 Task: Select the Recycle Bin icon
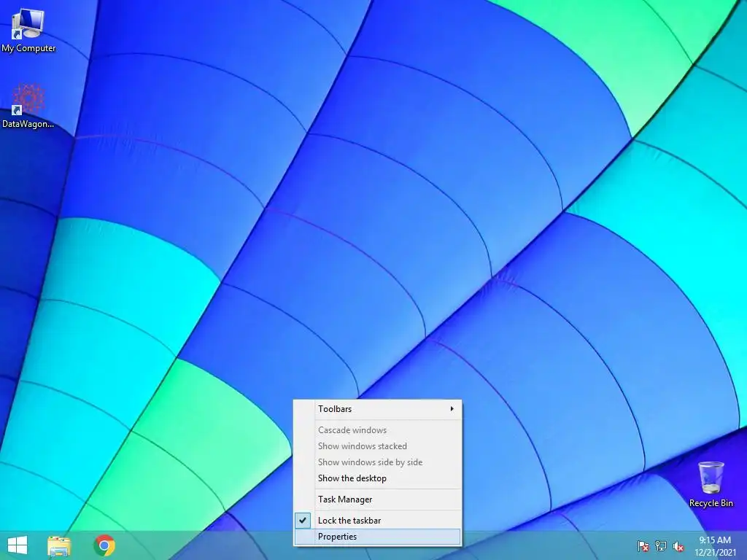(711, 484)
